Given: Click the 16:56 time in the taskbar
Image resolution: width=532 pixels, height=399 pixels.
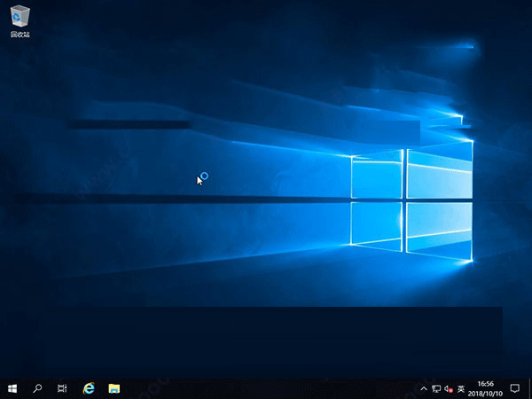Looking at the screenshot, I should click(487, 384).
